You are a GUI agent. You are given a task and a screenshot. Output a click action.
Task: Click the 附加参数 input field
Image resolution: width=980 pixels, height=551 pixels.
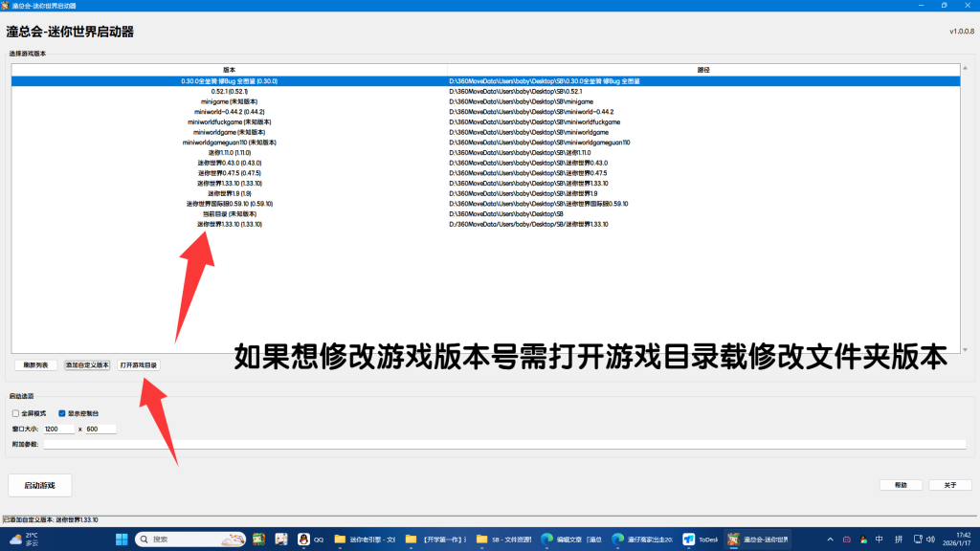coord(498,444)
